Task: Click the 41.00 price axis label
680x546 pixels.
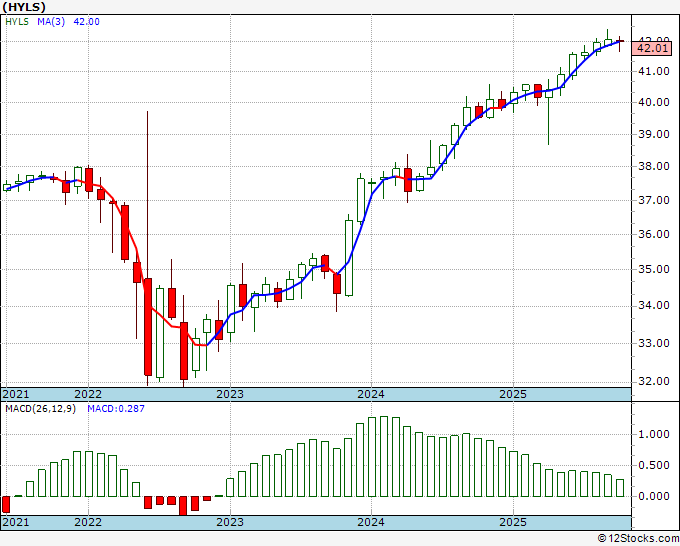Action: tap(654, 71)
